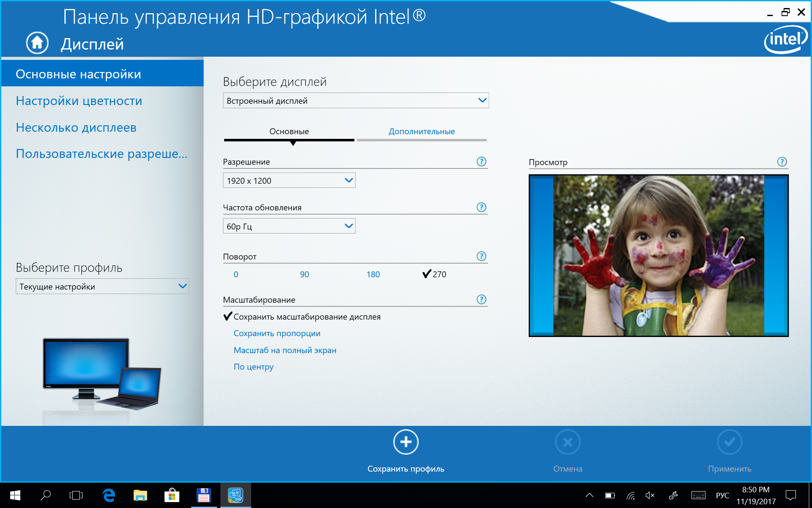Open Windows Ink Workspace pen icon
The width and height of the screenshot is (812, 508).
673,495
